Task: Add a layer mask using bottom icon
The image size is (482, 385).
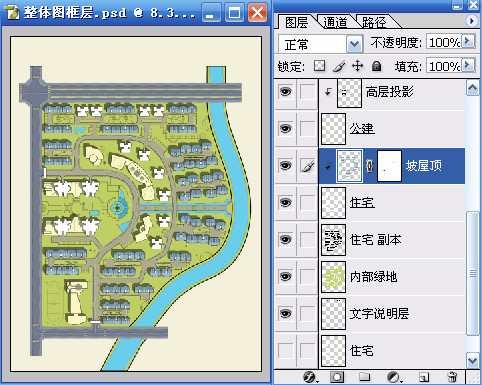Action: [337, 377]
